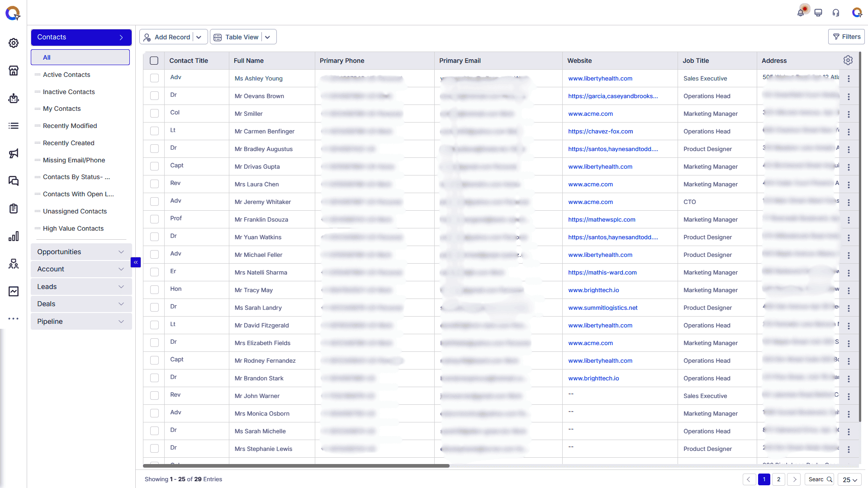Click the megaphone campaigns icon in sidebar
Screen dimensions: 868x488
point(13,153)
